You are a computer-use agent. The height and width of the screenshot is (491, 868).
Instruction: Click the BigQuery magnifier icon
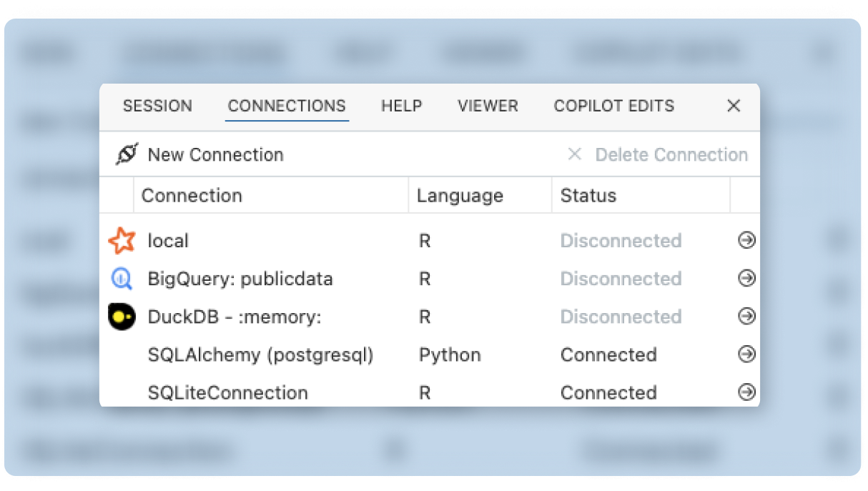122,279
